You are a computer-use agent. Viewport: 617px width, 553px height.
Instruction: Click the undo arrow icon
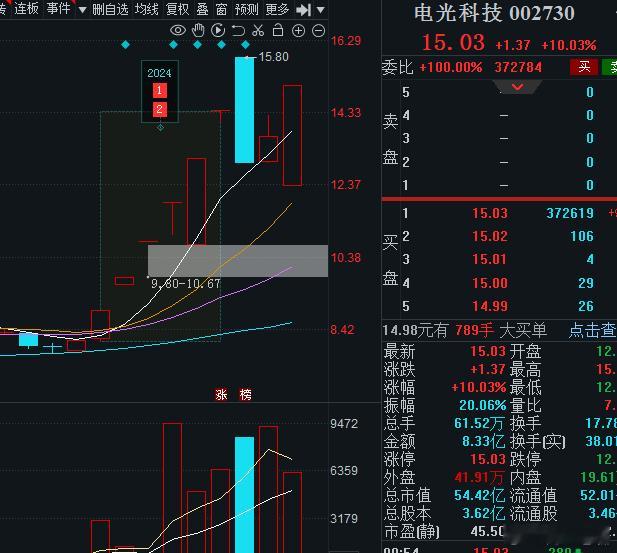[x=238, y=30]
